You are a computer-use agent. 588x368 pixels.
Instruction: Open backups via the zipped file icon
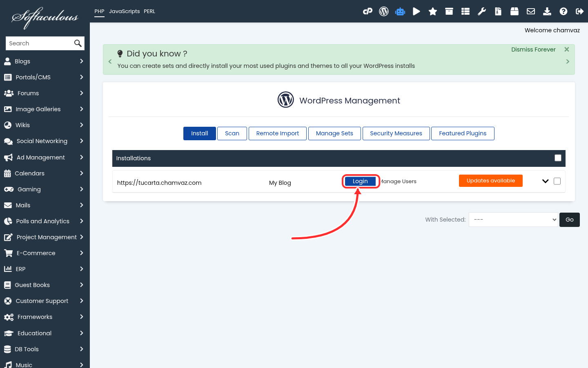click(498, 11)
